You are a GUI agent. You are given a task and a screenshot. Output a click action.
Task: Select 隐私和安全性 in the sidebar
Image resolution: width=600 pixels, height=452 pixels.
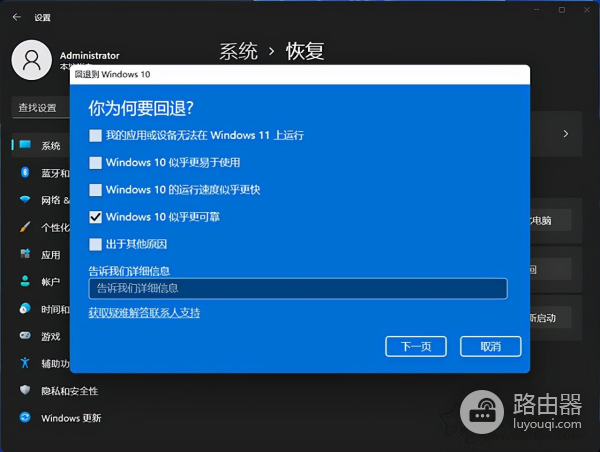pos(70,391)
